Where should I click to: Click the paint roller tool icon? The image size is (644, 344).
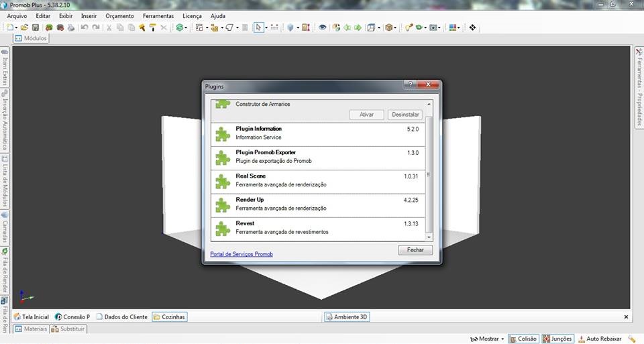[x=152, y=27]
